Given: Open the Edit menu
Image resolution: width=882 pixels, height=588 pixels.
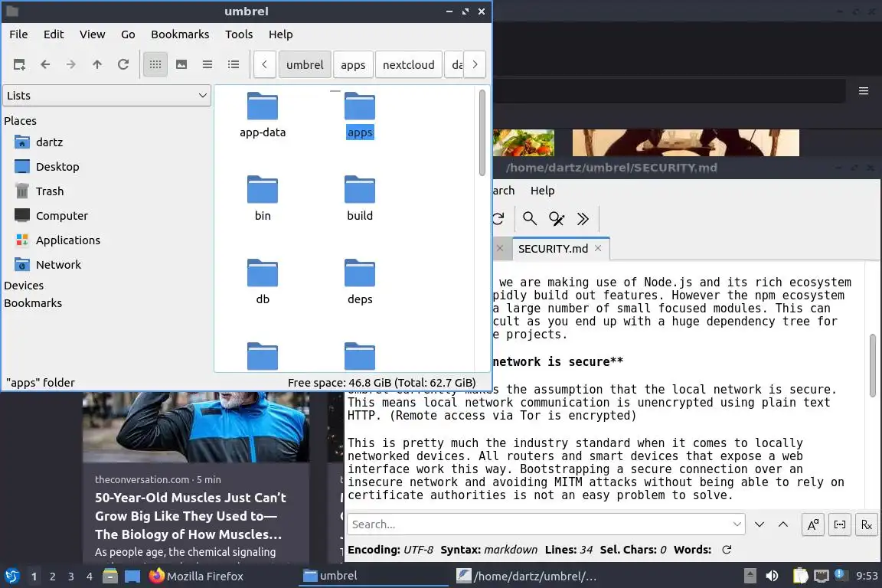Looking at the screenshot, I should (x=54, y=34).
